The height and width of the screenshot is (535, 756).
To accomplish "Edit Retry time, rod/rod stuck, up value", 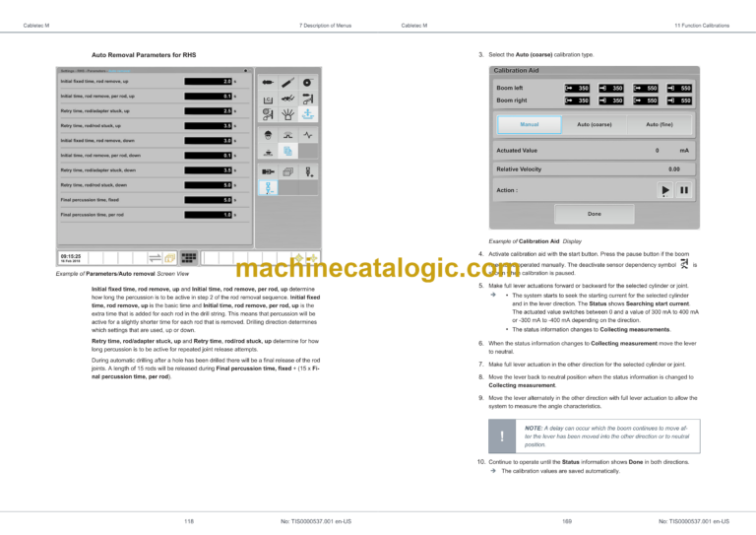I will pyautogui.click(x=208, y=126).
